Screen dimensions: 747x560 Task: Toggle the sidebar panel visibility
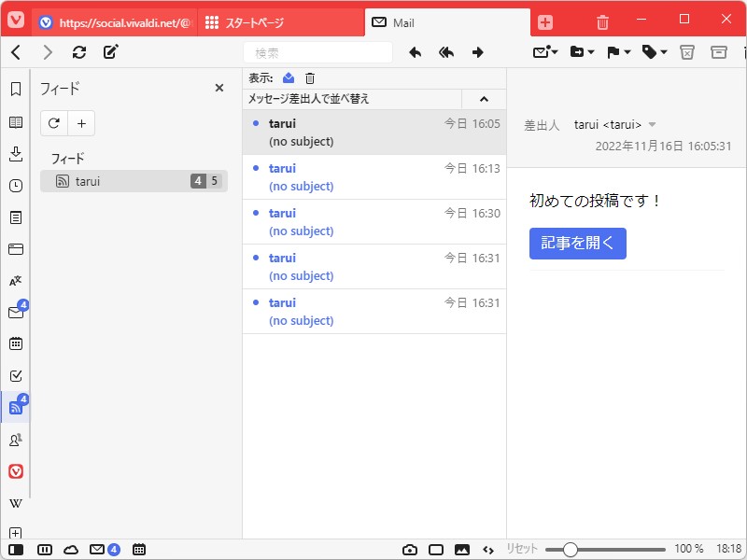[15, 551]
